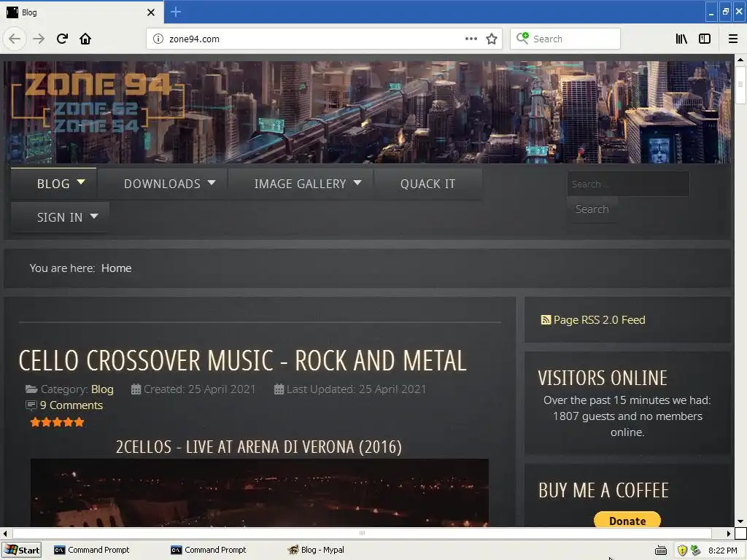
Task: Open the Page RSS 2.0 Feed link
Action: point(600,320)
